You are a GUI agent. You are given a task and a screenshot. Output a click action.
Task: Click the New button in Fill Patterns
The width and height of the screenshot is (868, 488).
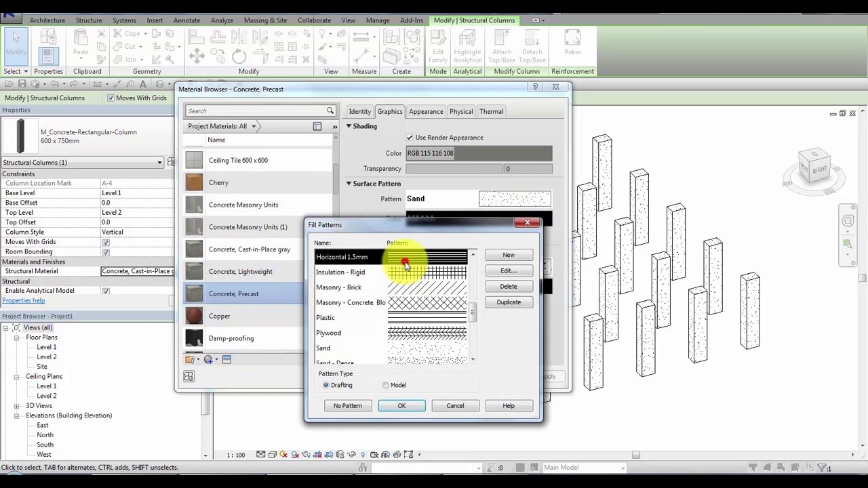509,255
